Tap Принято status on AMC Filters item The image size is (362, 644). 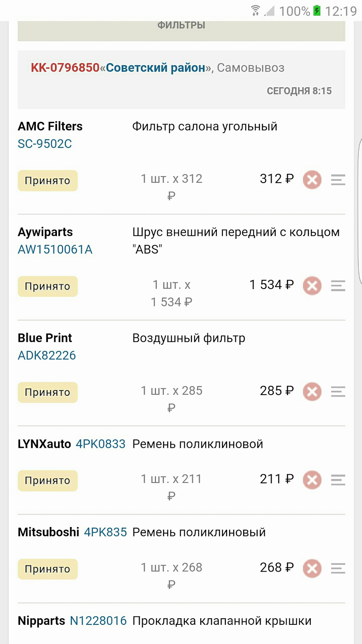[48, 181]
